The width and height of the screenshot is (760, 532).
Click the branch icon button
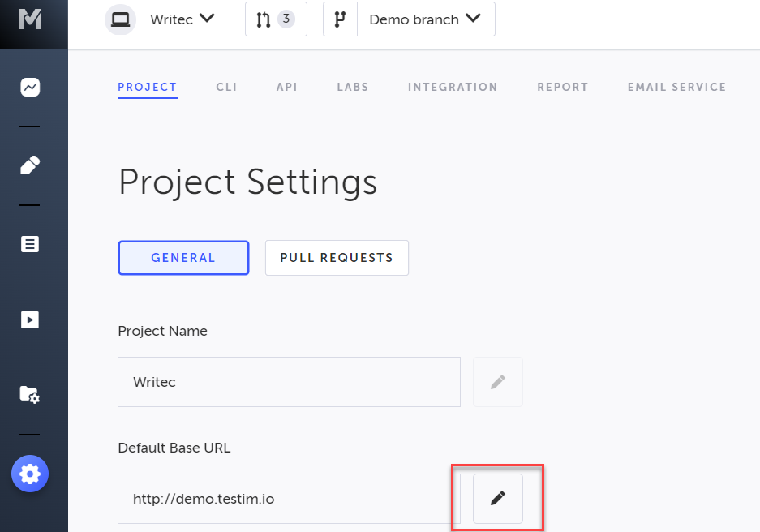tap(340, 19)
